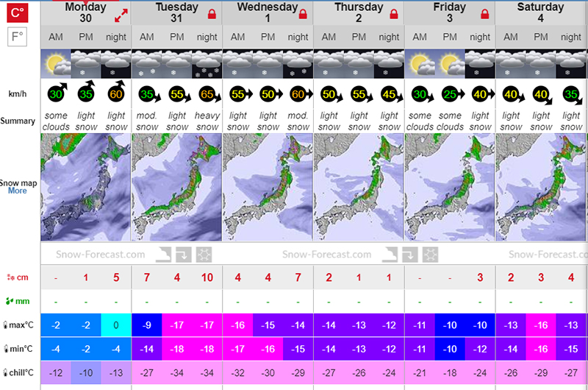The width and height of the screenshot is (588, 390).
Task: Open Friday's Japan snow map thumbnail
Action: [x=450, y=188]
